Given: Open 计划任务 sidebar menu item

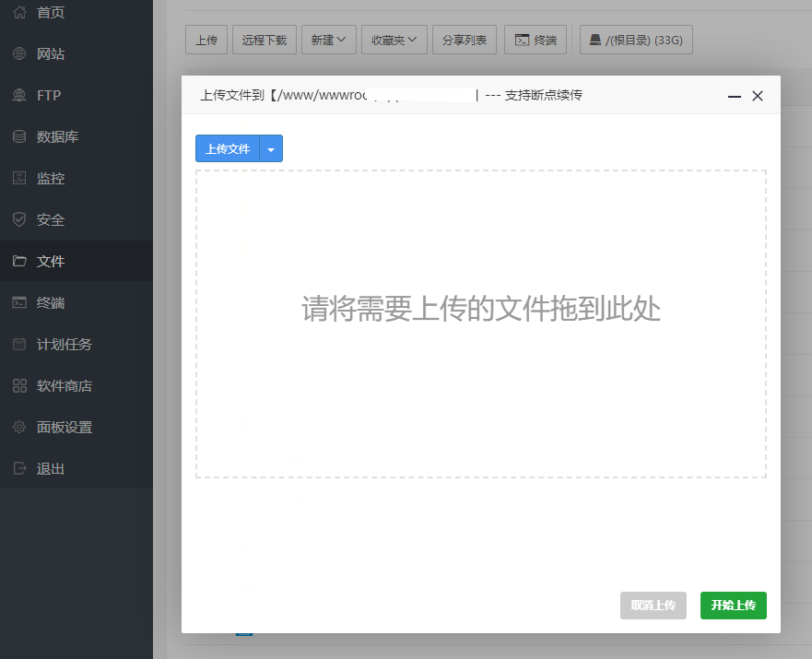Looking at the screenshot, I should [65, 344].
